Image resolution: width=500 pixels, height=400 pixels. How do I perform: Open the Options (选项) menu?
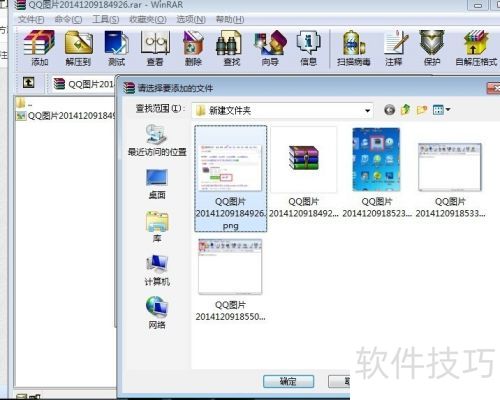[191, 19]
